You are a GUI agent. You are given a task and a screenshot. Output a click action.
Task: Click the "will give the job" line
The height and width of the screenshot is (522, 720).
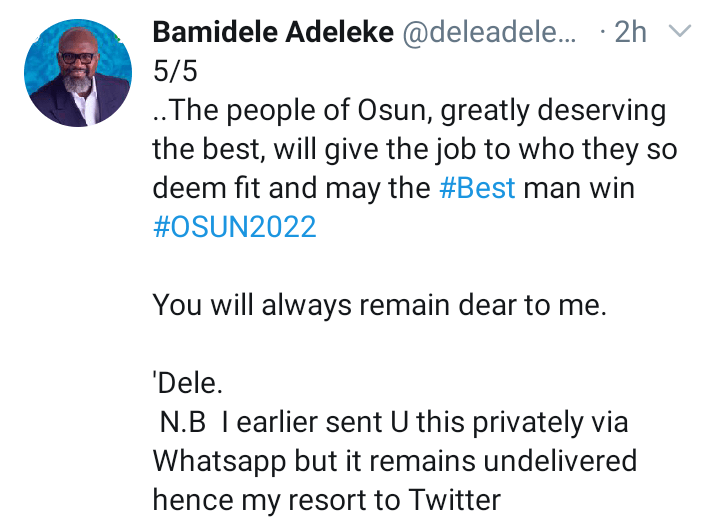[414, 149]
